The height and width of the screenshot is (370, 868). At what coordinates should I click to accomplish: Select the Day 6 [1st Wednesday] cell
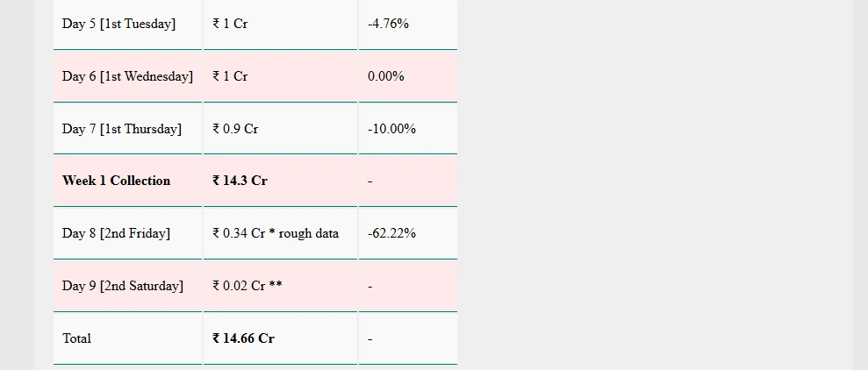coord(128,76)
